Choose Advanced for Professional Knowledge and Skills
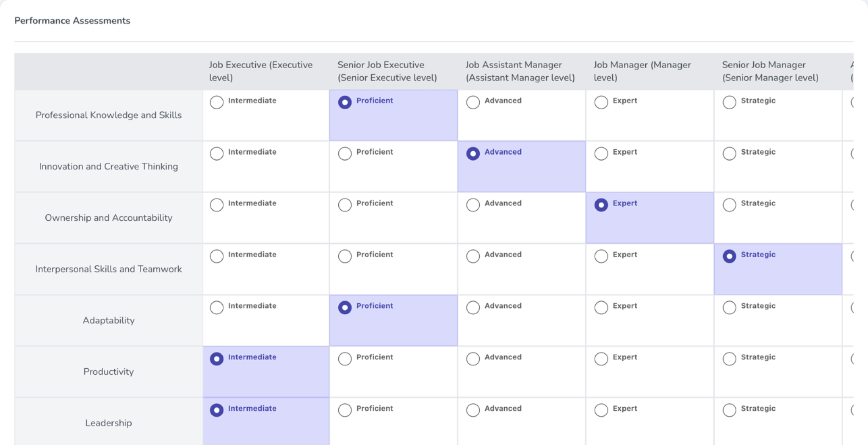This screenshot has height=445, width=868. click(473, 102)
